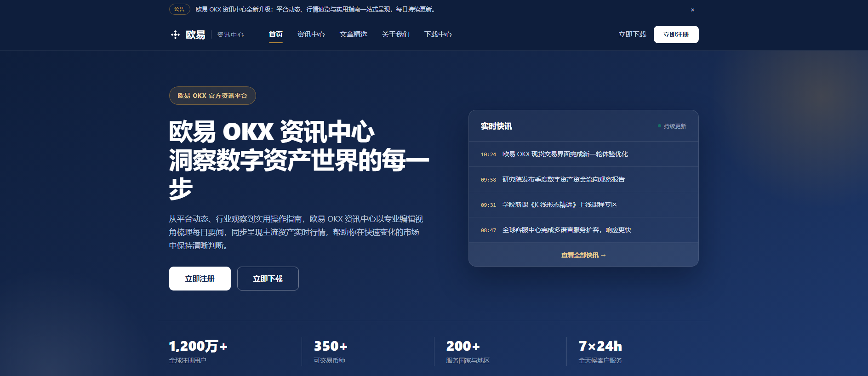Go to 文章精选 in the navigation
868x376 pixels.
click(x=354, y=34)
